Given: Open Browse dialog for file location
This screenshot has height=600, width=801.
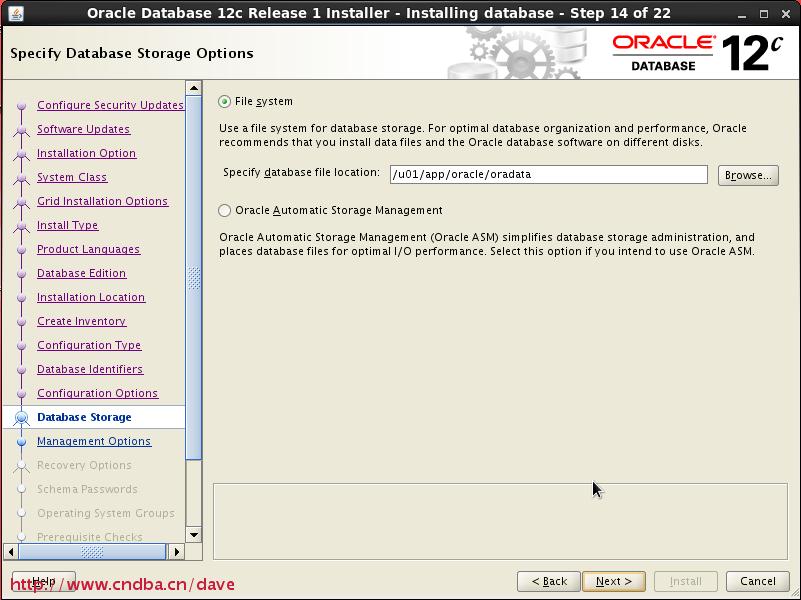Looking at the screenshot, I should click(x=748, y=175).
